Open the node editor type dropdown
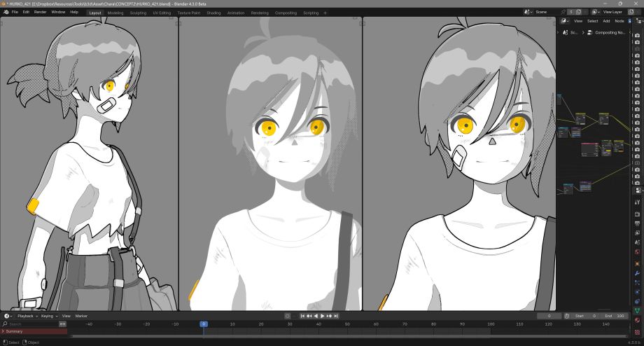The height and width of the screenshot is (346, 644). point(564,21)
